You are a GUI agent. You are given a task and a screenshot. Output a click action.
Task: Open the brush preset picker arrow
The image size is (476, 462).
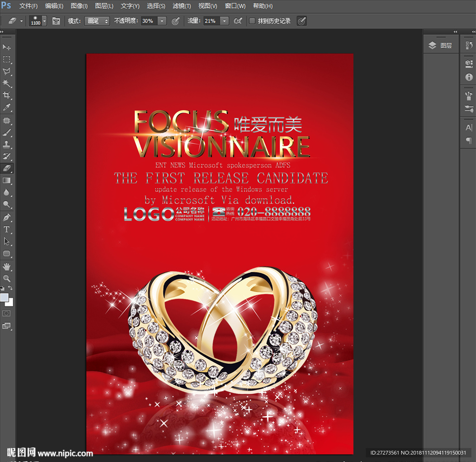pyautogui.click(x=44, y=21)
